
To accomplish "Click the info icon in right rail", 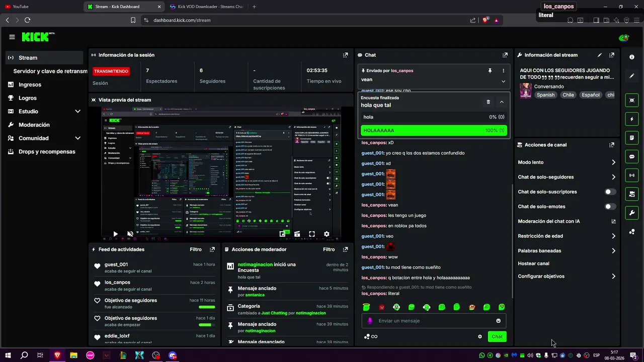I will coord(632,57).
